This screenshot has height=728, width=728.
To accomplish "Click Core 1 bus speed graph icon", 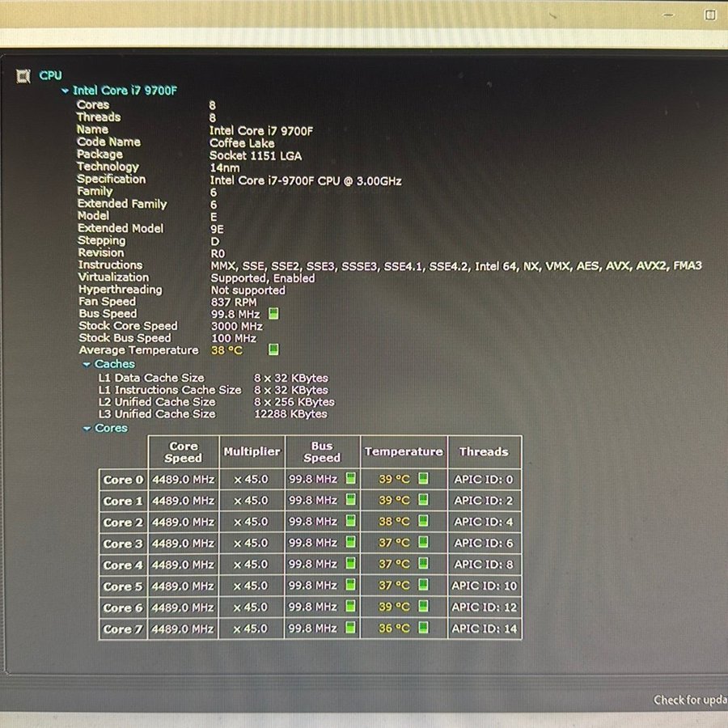I will pyautogui.click(x=350, y=500).
